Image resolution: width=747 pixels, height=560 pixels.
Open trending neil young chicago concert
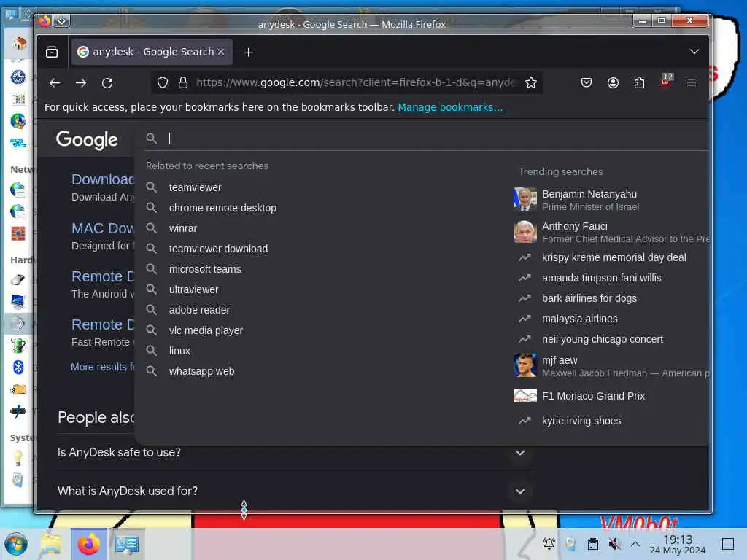[x=602, y=340]
